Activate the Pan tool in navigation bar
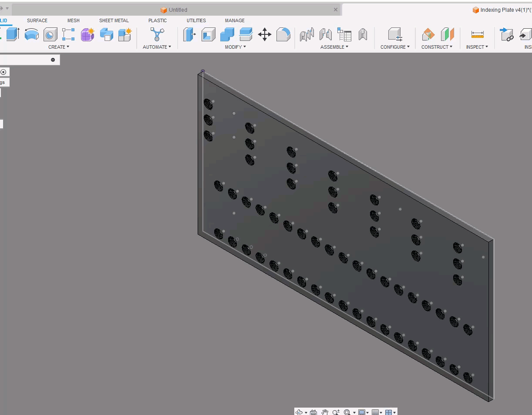 (x=325, y=412)
